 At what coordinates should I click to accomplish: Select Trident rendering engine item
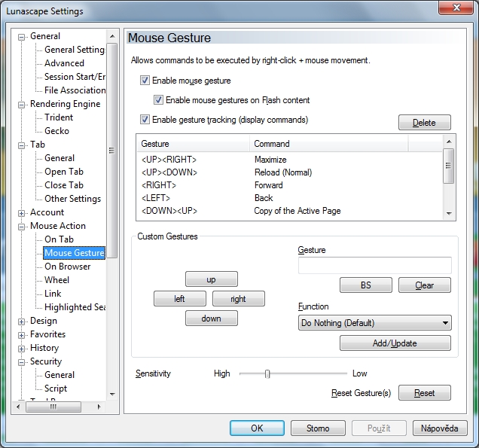[x=59, y=117]
